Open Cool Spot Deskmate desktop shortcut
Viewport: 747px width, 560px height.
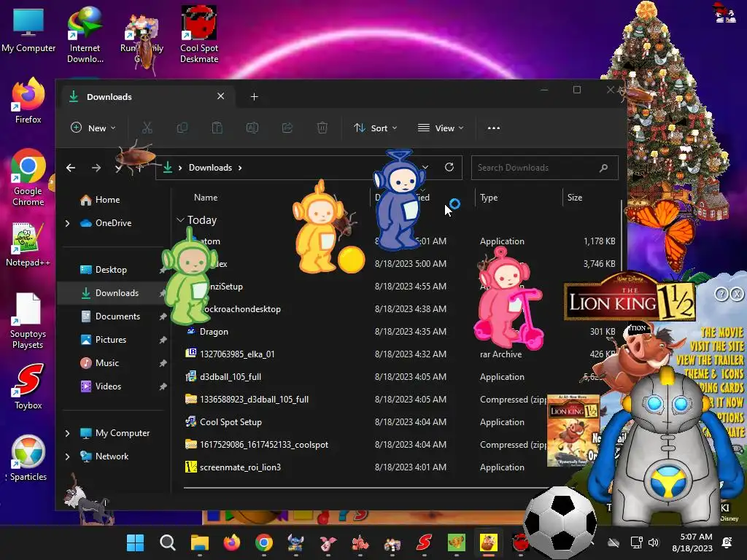tap(199, 35)
